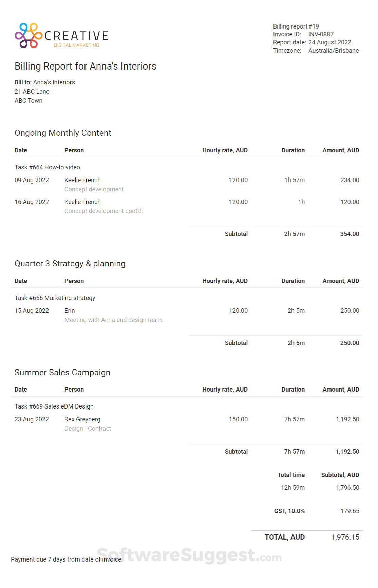The width and height of the screenshot is (378, 588).
Task: Click the Invoice ID INV-0887
Action: 321,34
